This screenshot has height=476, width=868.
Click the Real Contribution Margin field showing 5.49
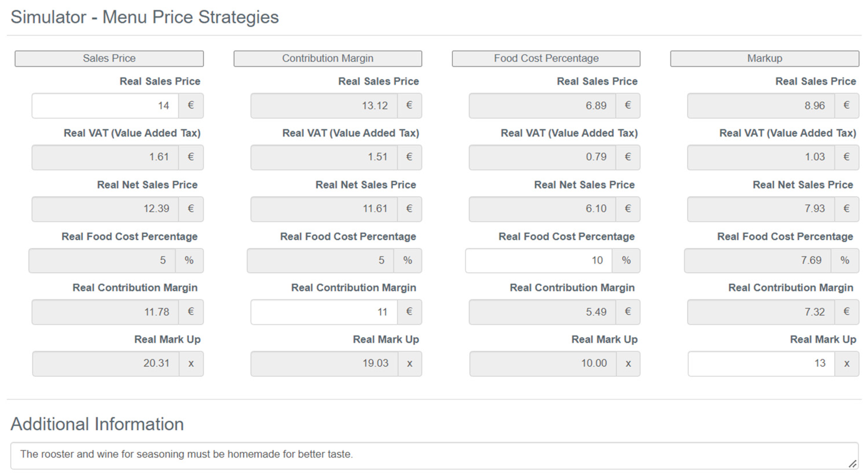(x=542, y=312)
